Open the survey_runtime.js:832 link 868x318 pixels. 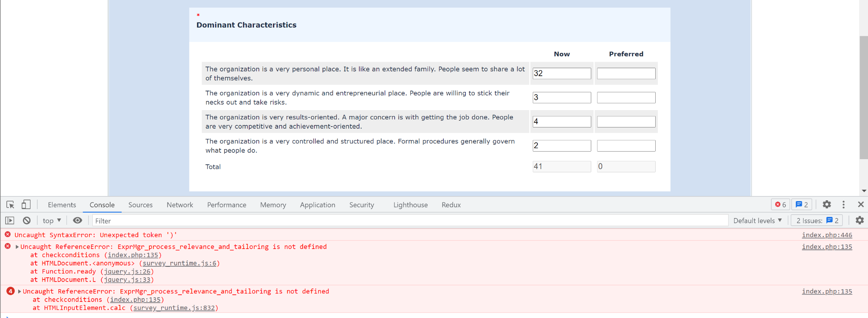coord(174,308)
